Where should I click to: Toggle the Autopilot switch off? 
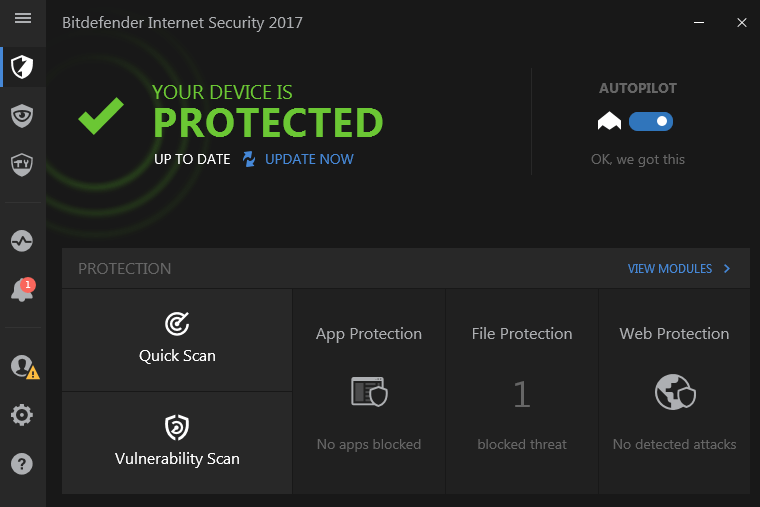coord(651,122)
